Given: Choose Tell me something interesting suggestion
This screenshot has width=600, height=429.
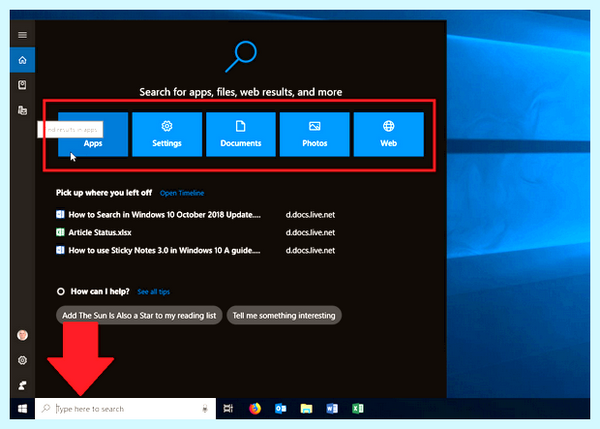Looking at the screenshot, I should (284, 315).
